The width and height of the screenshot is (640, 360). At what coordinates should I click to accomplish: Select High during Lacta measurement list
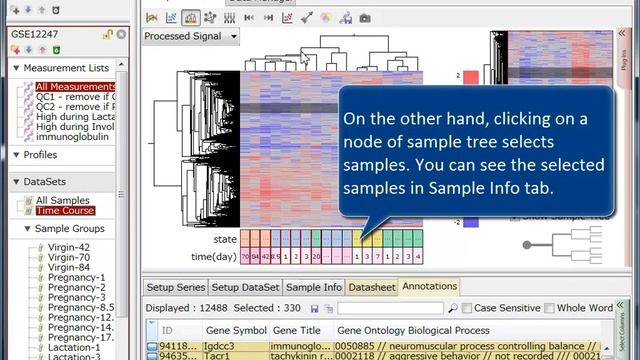click(76, 117)
